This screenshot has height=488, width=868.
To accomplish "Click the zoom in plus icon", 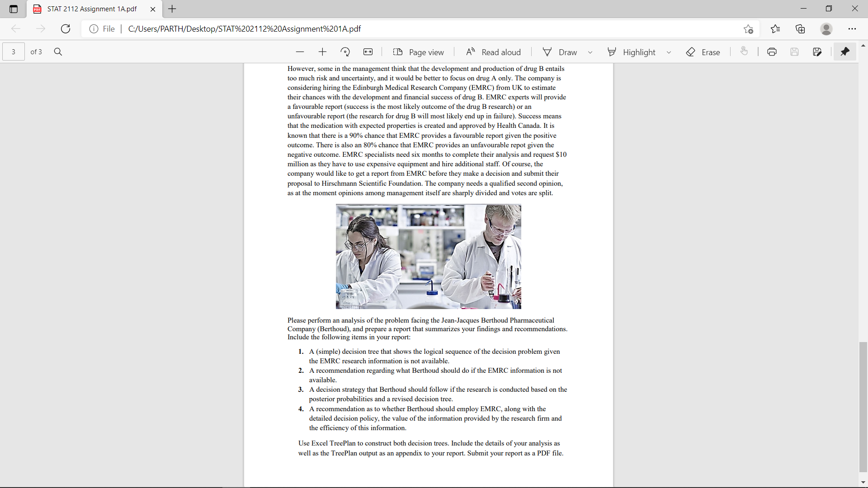I will click(x=322, y=52).
